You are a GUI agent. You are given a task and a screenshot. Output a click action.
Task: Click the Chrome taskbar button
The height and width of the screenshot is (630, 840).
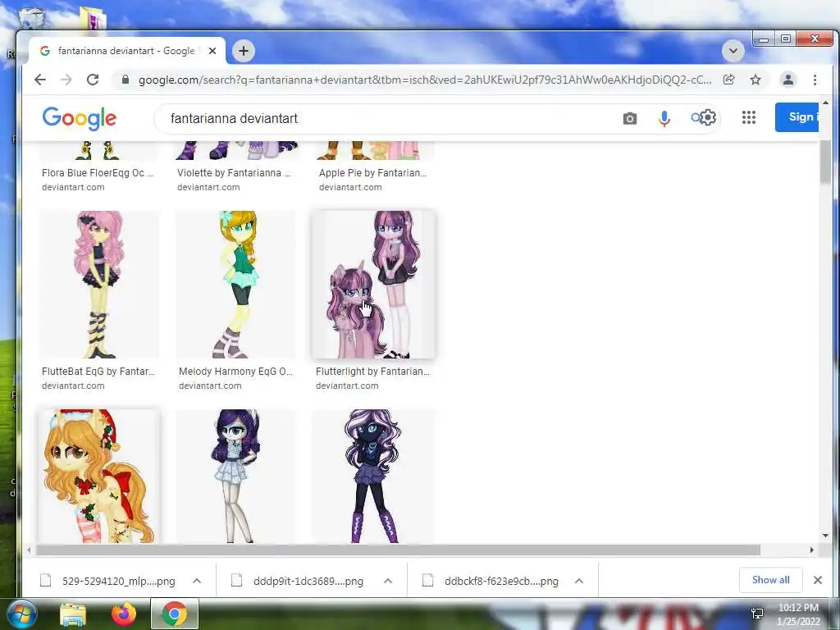tap(175, 614)
